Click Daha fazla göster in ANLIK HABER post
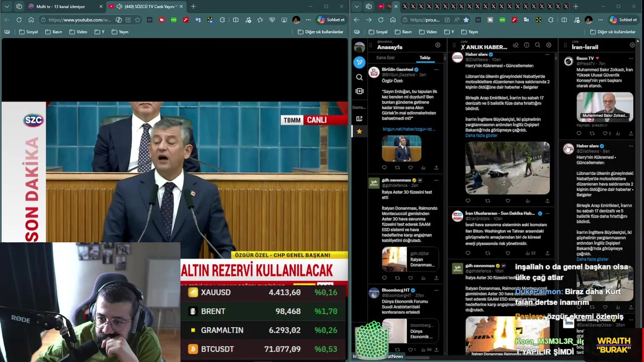The image size is (644, 362). pos(481,136)
